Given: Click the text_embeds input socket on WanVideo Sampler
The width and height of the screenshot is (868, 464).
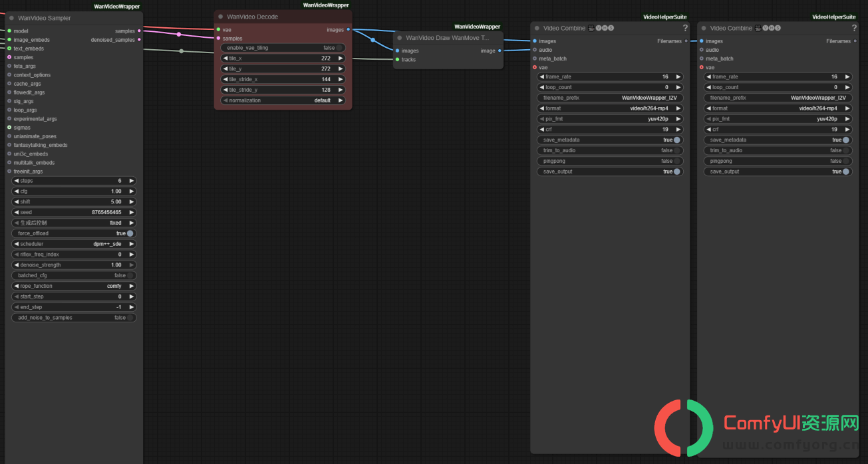Looking at the screenshot, I should click(x=9, y=49).
